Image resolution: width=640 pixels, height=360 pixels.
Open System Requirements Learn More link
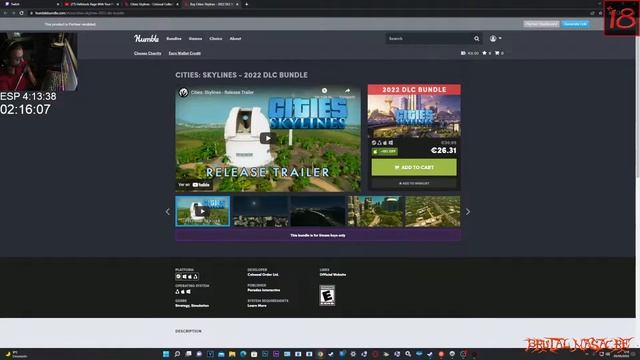257,305
